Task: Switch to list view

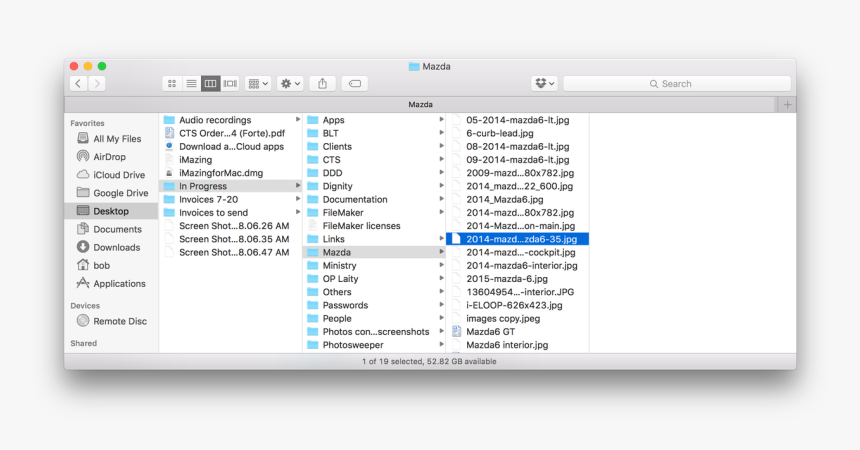Action: (x=191, y=83)
